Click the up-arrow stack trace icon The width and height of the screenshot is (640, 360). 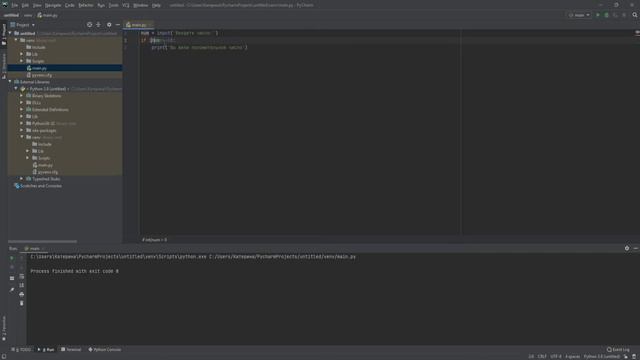[x=22, y=258]
